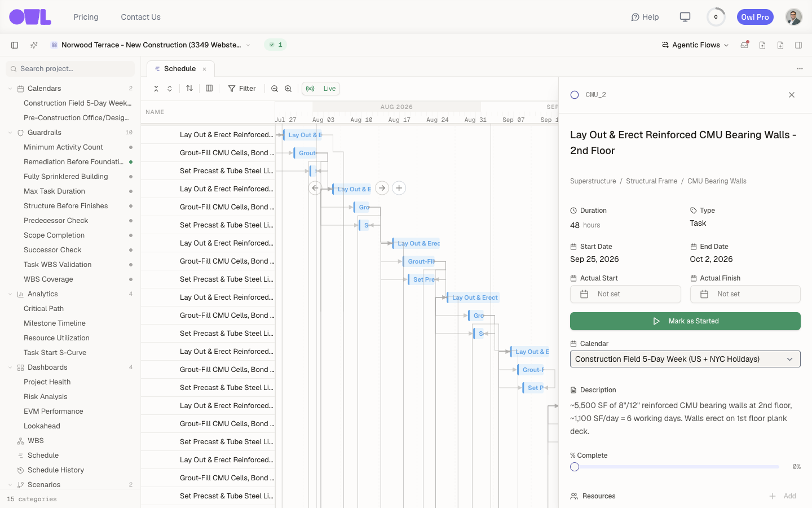Toggle the Structure Before Finishes status dot

(131, 206)
